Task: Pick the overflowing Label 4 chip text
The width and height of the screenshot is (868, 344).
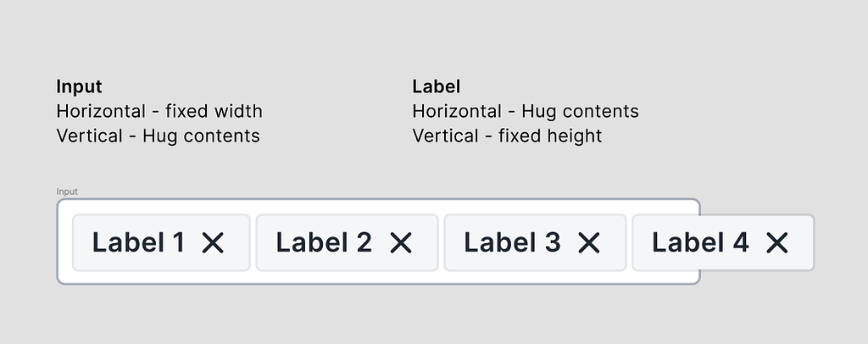Action: coord(700,243)
